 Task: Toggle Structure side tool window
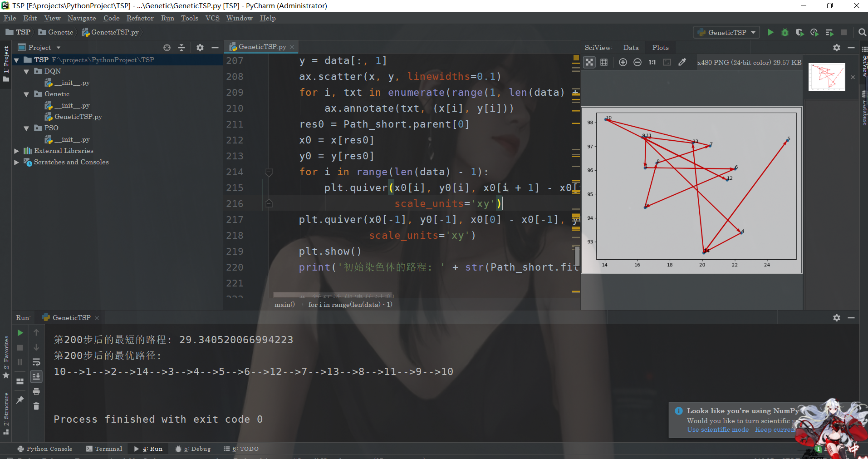pos(6,414)
